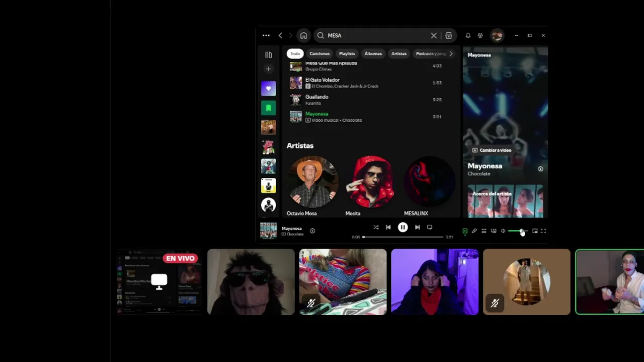The height and width of the screenshot is (362, 644).
Task: Go back with the left arrow
Action: (280, 36)
